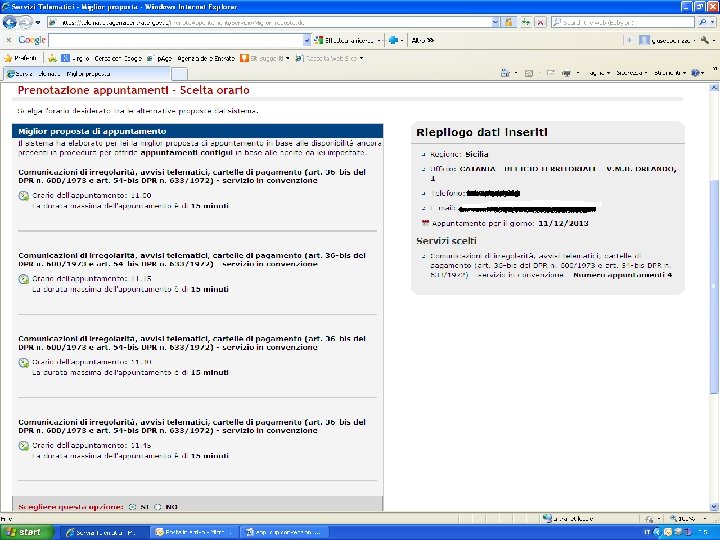Click the IT language indicator in tray
Image resolution: width=720 pixels, height=540 pixels.
click(647, 532)
